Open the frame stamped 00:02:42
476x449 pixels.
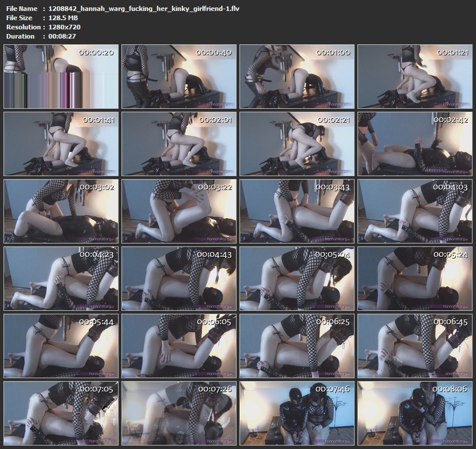pyautogui.click(x=414, y=143)
